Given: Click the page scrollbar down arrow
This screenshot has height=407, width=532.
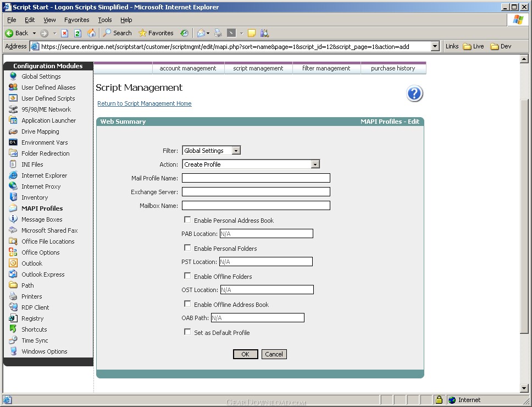Looking at the screenshot, I should pos(524,388).
